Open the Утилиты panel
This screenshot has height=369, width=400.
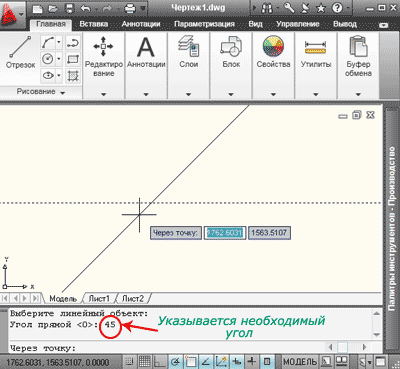point(316,65)
